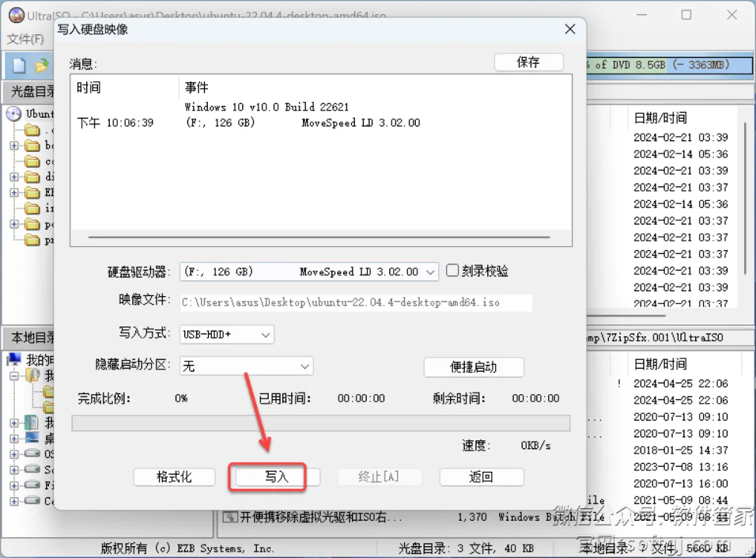Select the row dated 2023-07-08 13:16
Image resolution: width=756 pixels, height=558 pixels.
click(681, 467)
